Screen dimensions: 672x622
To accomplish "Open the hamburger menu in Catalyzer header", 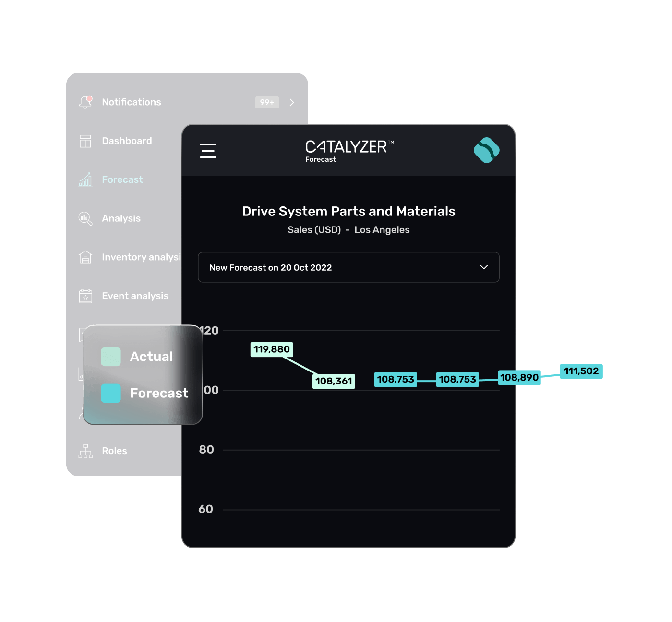I will tap(208, 151).
